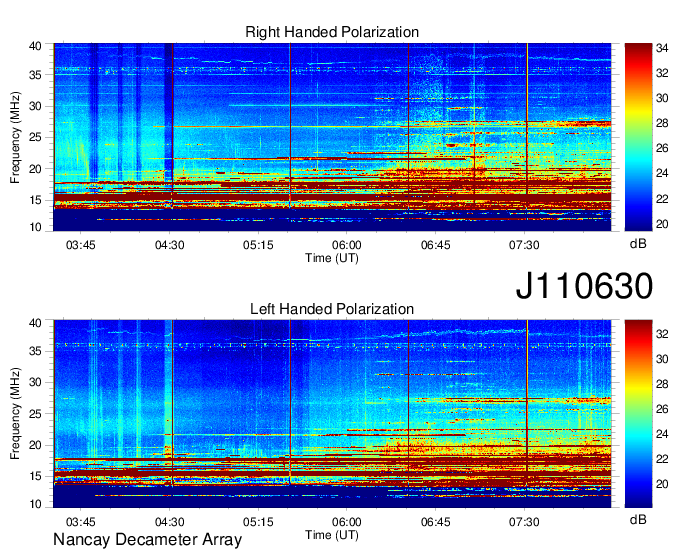Click 40 MHz tick on left-handed plot
The height and width of the screenshot is (552, 680).
click(35, 323)
